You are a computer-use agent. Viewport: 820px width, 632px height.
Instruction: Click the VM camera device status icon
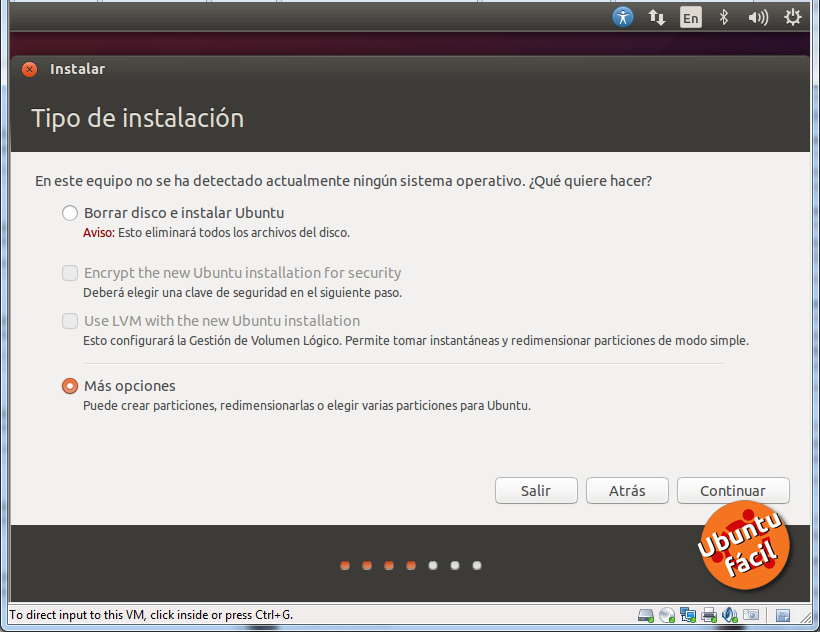[751, 615]
